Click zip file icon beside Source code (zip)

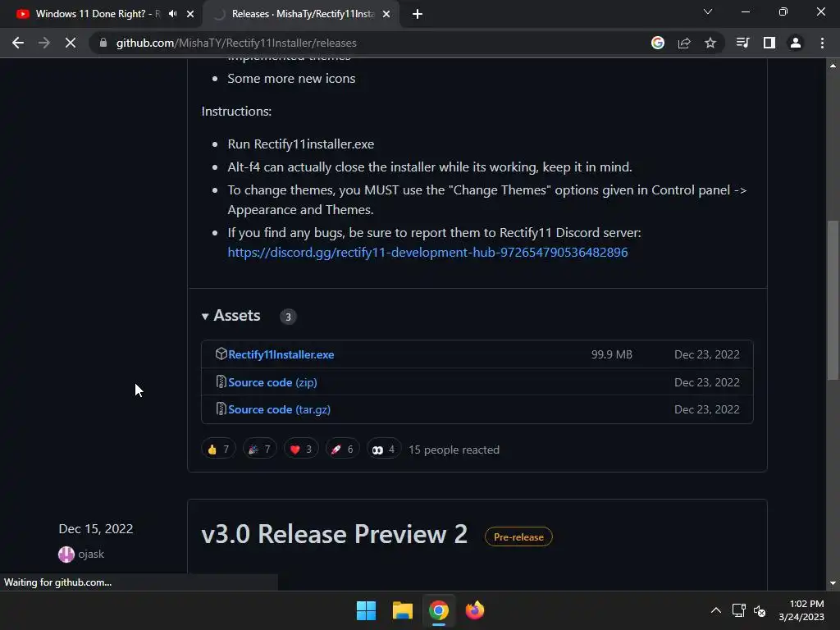221,381
